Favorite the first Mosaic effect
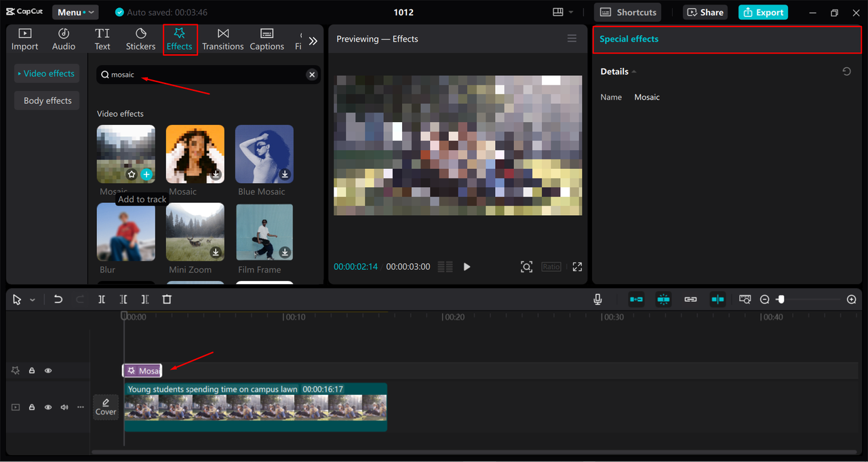 tap(132, 174)
